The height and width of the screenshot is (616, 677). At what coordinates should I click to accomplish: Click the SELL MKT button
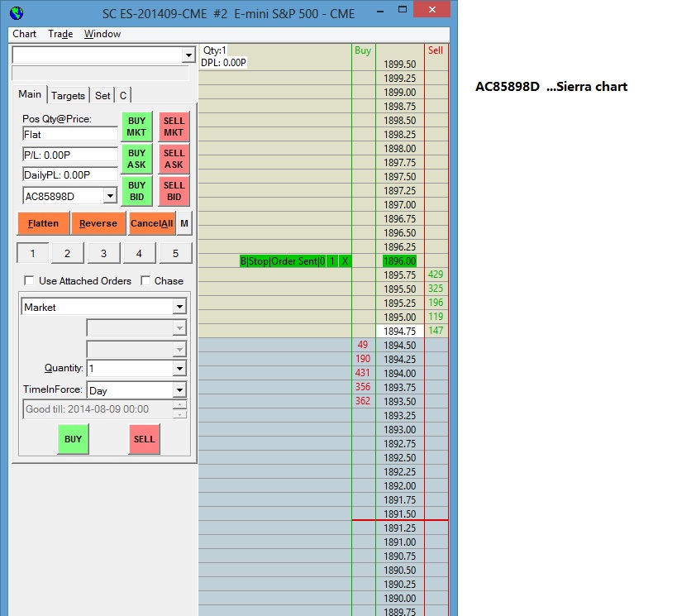click(x=174, y=127)
